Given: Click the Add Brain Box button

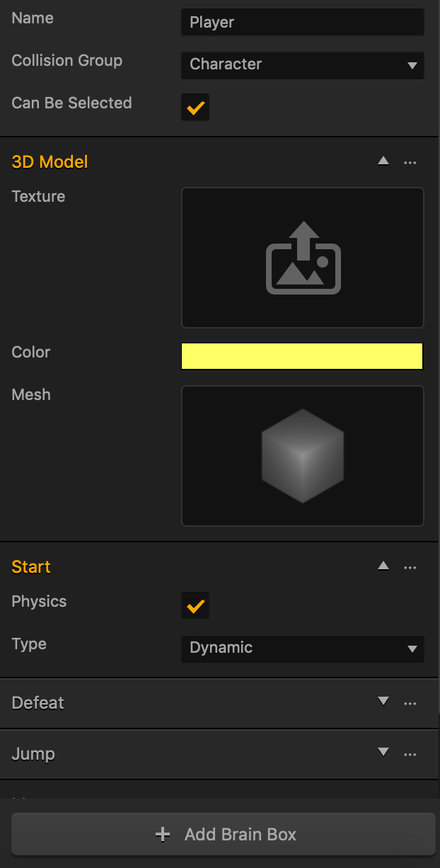Looking at the screenshot, I should [224, 835].
